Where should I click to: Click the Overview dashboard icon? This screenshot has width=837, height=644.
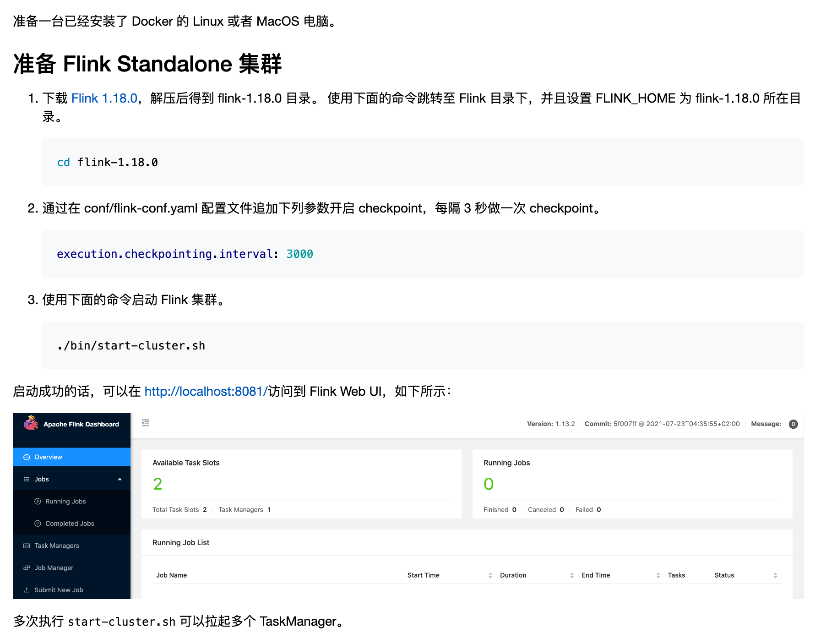pos(27,457)
